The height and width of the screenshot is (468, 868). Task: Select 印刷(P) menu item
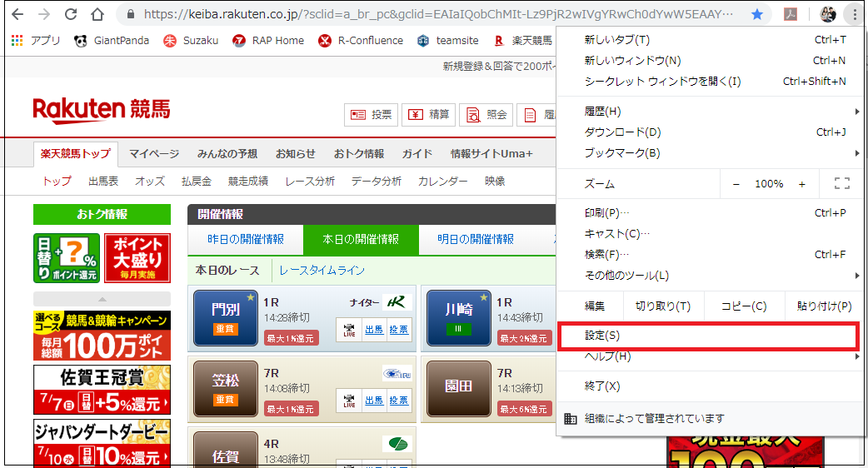[710, 213]
